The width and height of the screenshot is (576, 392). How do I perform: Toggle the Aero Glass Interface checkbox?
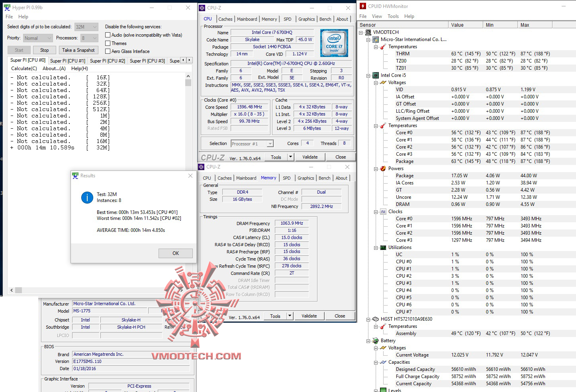coord(108,51)
